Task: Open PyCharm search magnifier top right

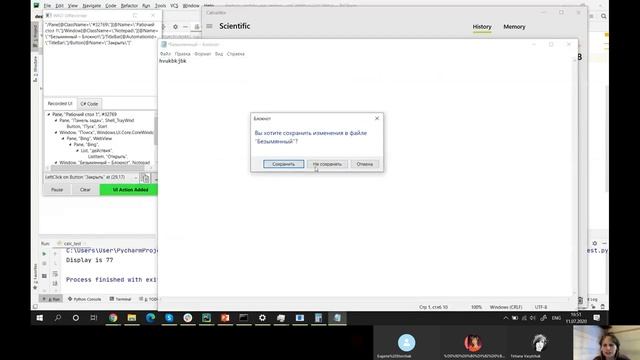Action: pos(604,16)
